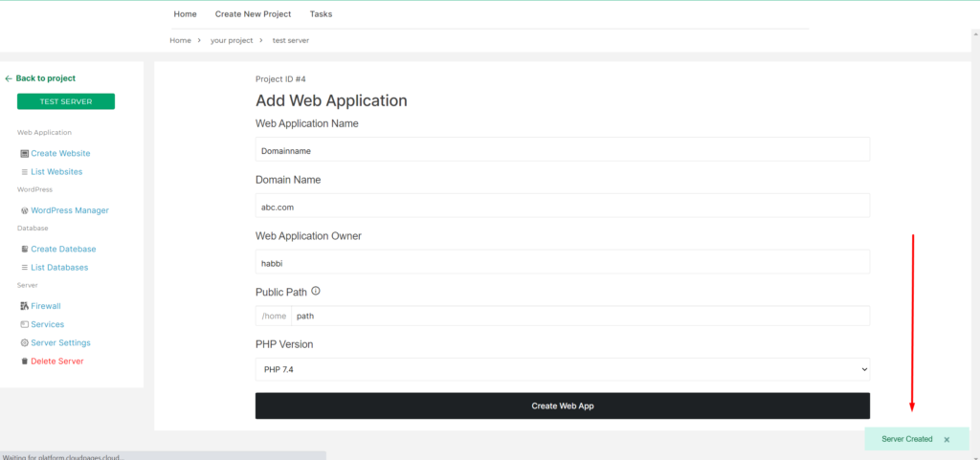The height and width of the screenshot is (460, 980).
Task: Click the back arrow beside Back to project
Action: point(8,78)
